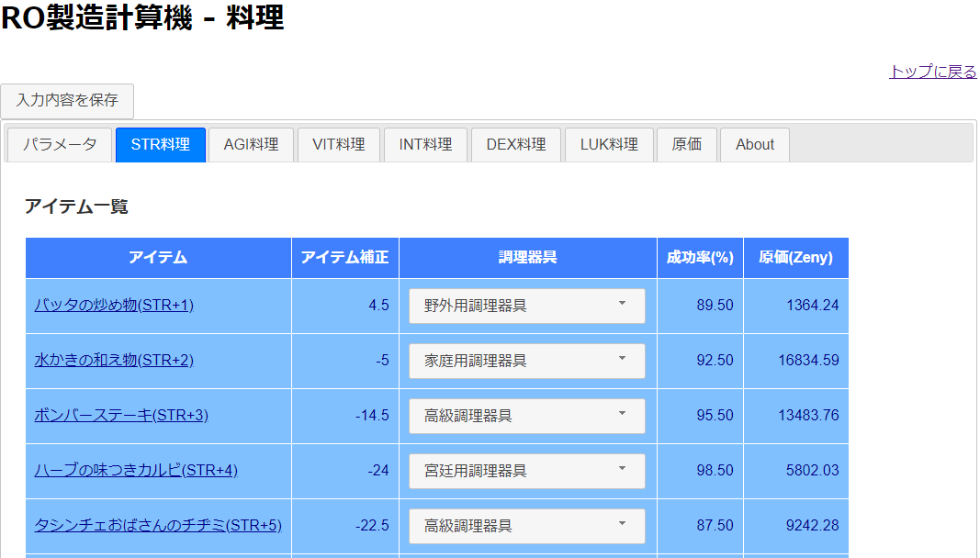Viewport: 980px width, 558px height.
Task: Open the 家庭用調理器具 dropdown
Action: 526,361
